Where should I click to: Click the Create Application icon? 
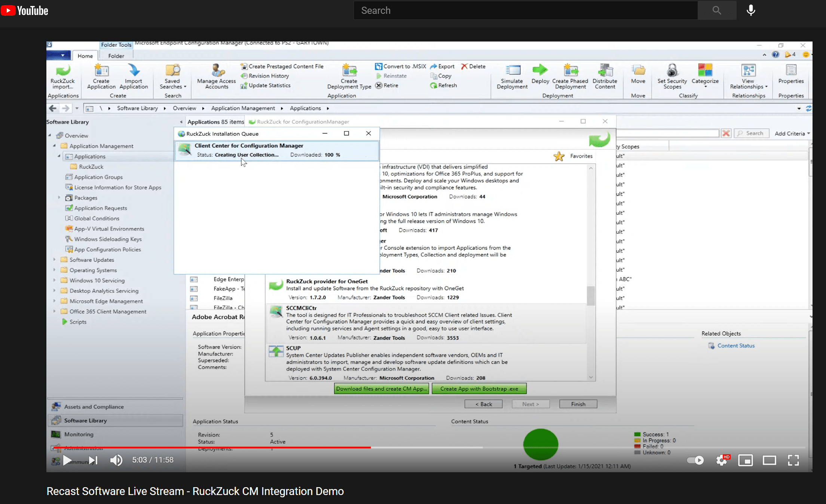(x=101, y=71)
